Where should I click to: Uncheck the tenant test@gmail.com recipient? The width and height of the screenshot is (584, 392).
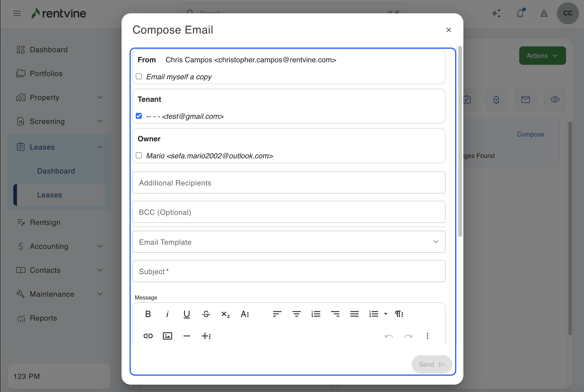coord(139,116)
